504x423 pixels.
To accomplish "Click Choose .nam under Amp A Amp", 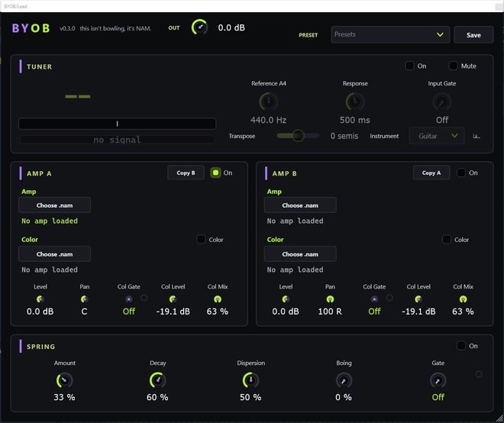I will (54, 205).
